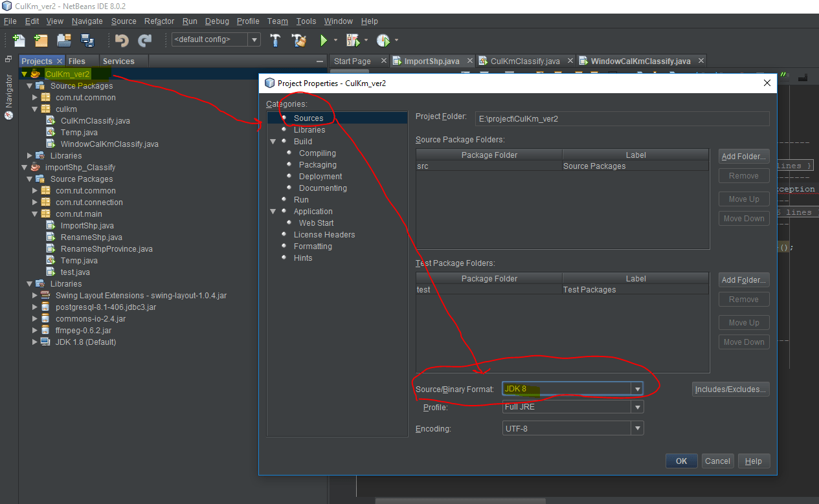Open the Source/Binary Format dropdown showing JDK 8
The image size is (819, 504).
pos(638,388)
